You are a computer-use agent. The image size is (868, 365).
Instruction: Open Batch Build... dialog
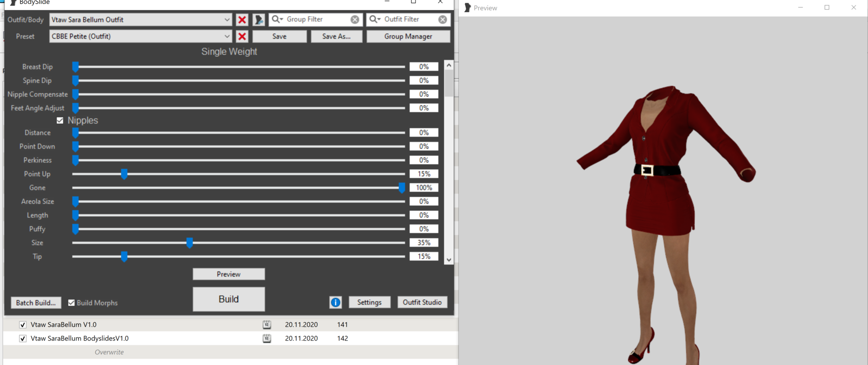click(x=36, y=303)
